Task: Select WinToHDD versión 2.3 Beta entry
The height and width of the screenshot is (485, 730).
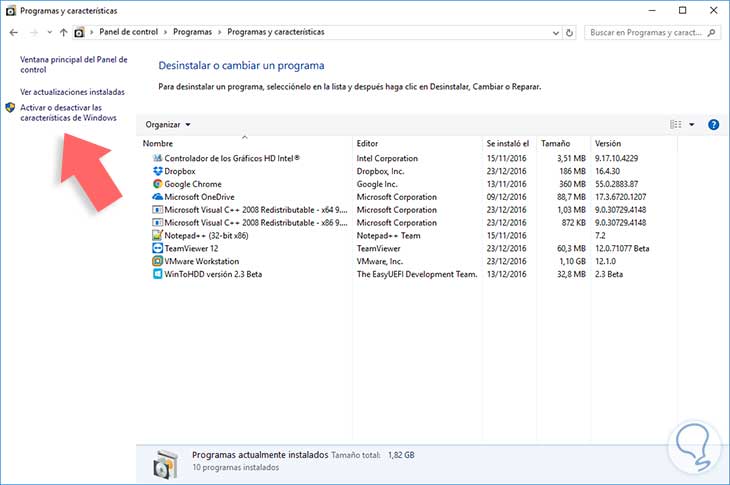Action: coord(213,274)
